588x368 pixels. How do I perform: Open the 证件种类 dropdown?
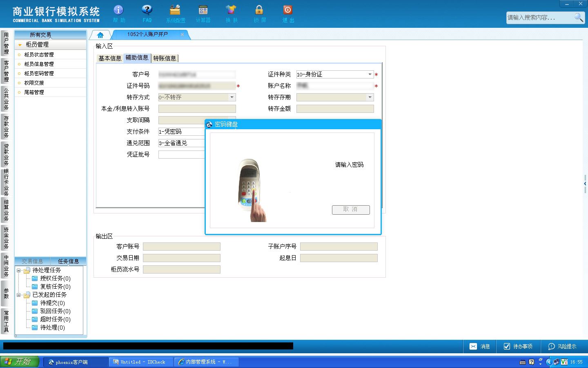click(x=370, y=74)
